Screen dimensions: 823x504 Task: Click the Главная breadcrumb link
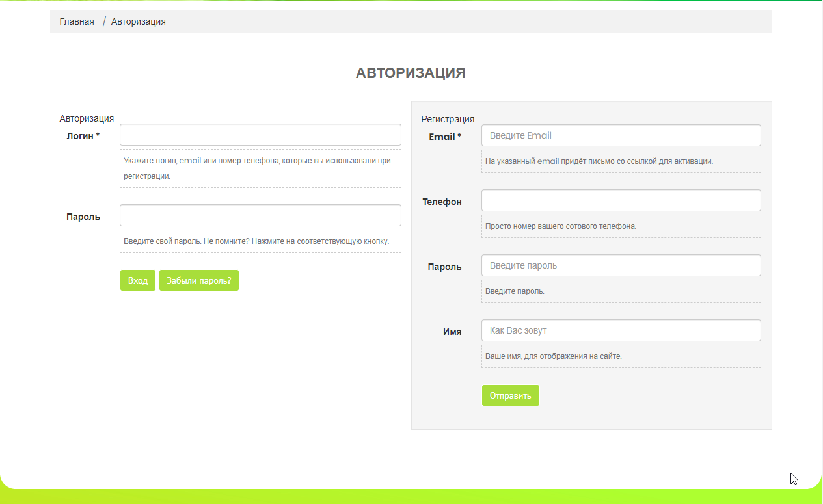(77, 21)
